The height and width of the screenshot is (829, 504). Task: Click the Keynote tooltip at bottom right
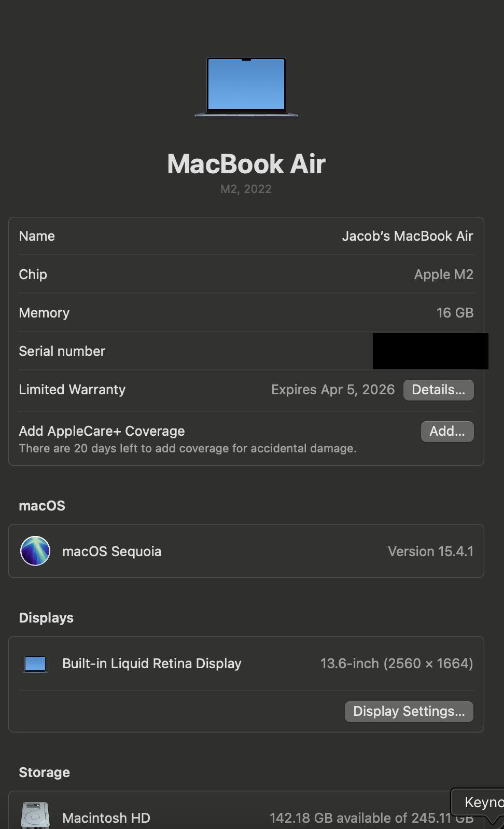tap(478, 803)
